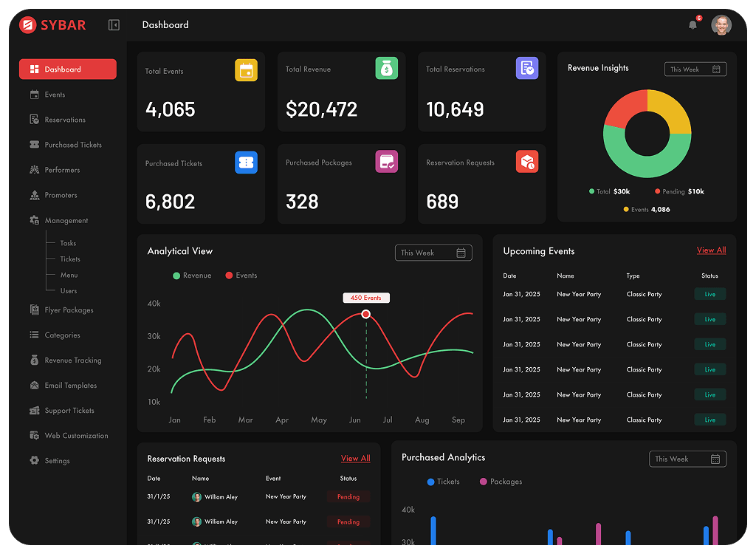The width and height of the screenshot is (756, 554).
Task: Click the Categories list icon in sidebar
Action: tap(34, 335)
